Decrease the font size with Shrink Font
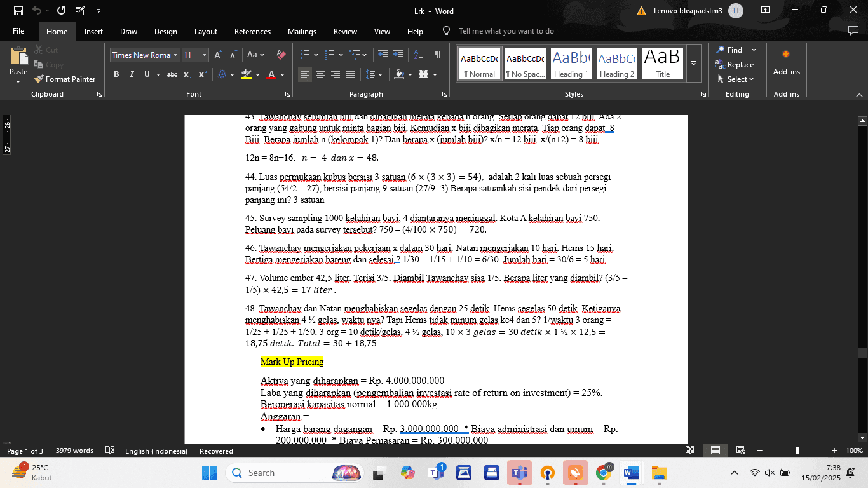868x488 pixels. click(233, 55)
